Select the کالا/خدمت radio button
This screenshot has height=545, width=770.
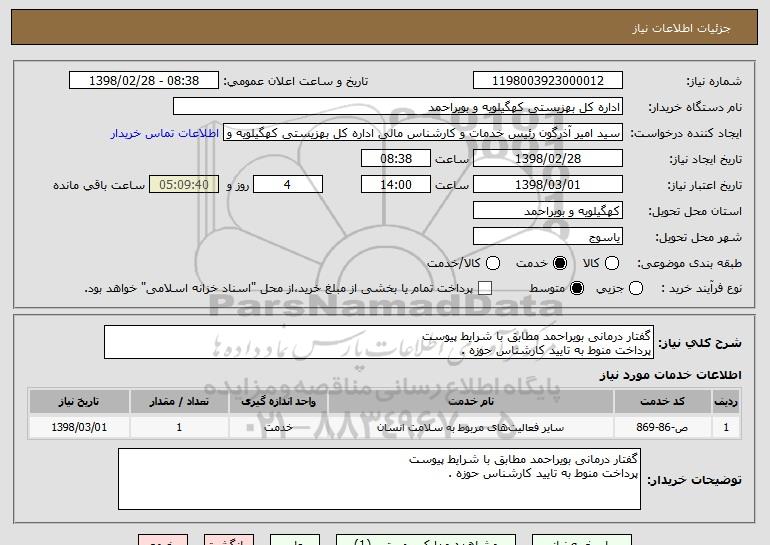click(x=493, y=264)
